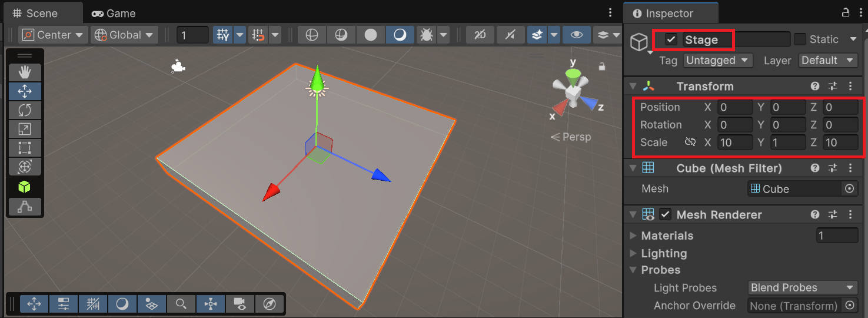Image resolution: width=868 pixels, height=318 pixels.
Task: Enable the Static checkbox
Action: [800, 39]
